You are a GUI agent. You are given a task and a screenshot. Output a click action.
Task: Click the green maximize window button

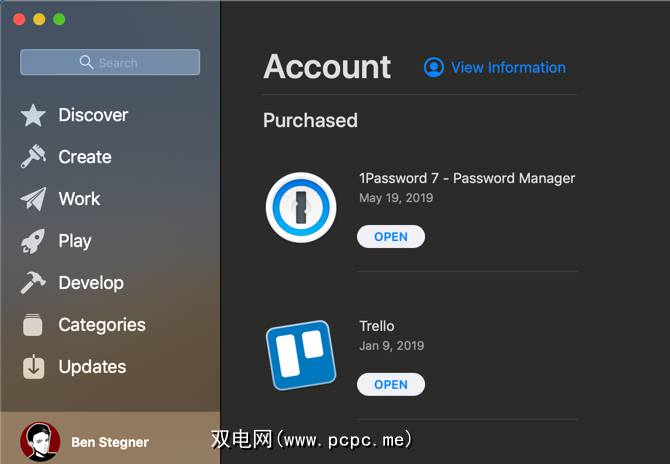[59, 19]
